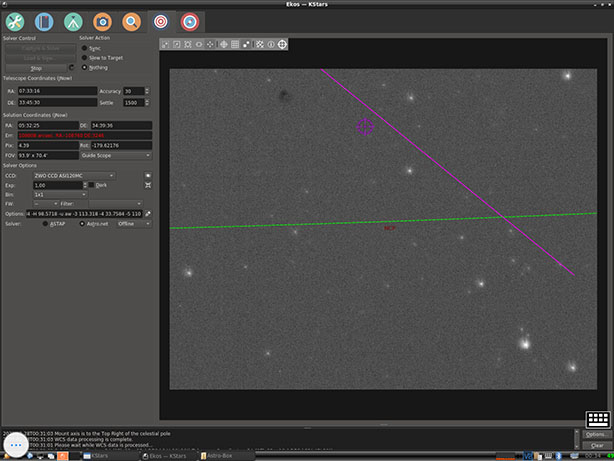The width and height of the screenshot is (614, 461).
Task: Switch to the camera capture module tab
Action: [102, 20]
